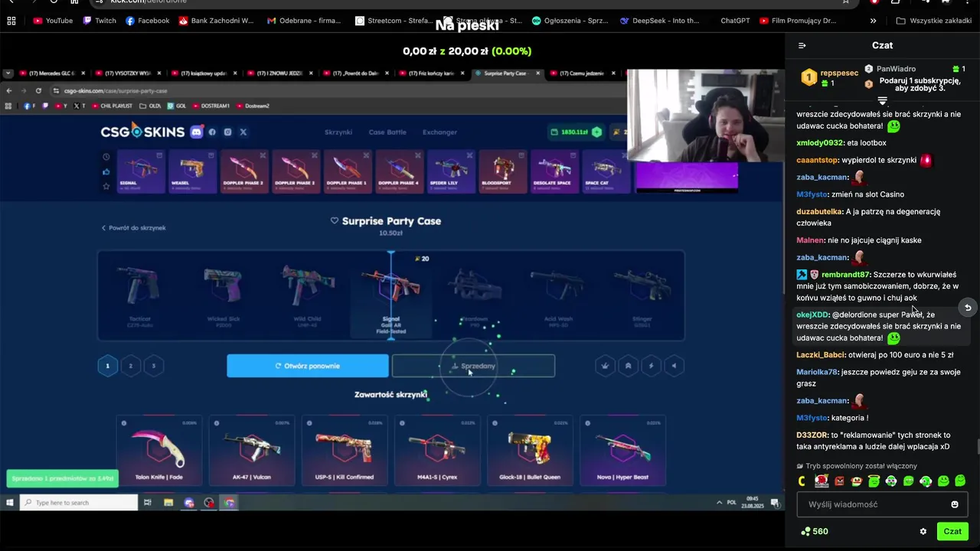Open the Instagram icon in the CSGOSKINS header
The image size is (980, 551).
[x=227, y=132]
